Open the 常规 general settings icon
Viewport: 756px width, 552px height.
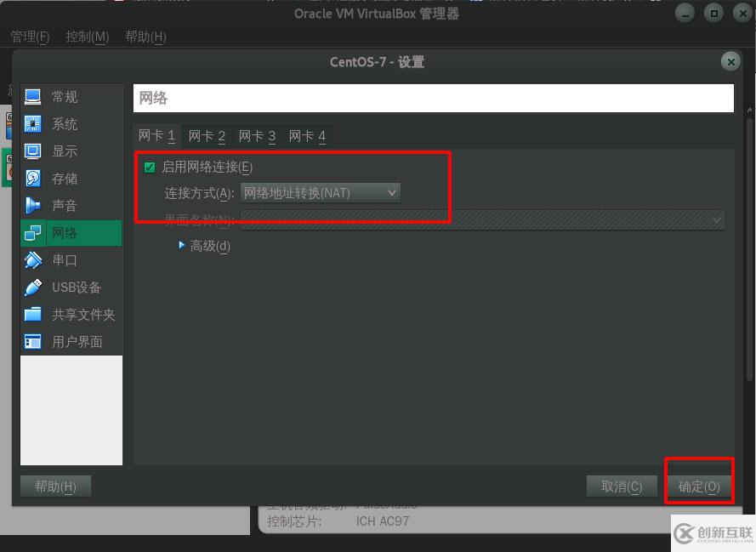tap(33, 96)
